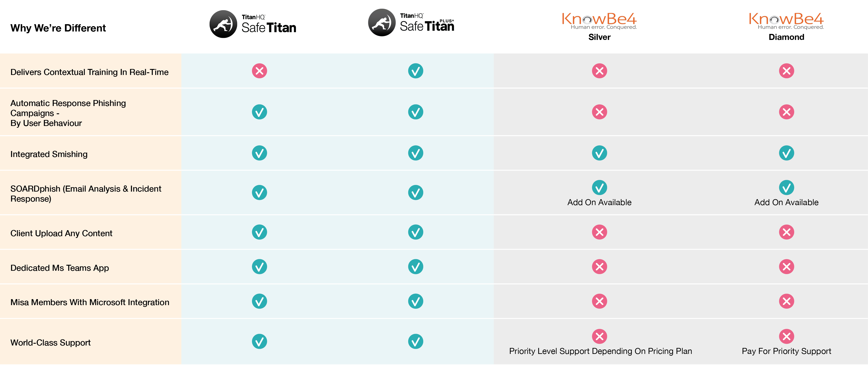The image size is (868, 365).
Task: Click KnowBe4 Diamond cross for Client Upload
Action: click(786, 232)
